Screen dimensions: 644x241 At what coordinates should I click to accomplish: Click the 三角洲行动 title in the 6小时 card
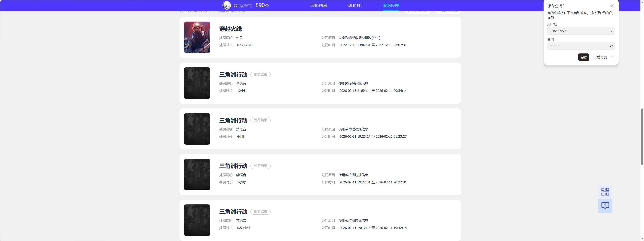[233, 120]
